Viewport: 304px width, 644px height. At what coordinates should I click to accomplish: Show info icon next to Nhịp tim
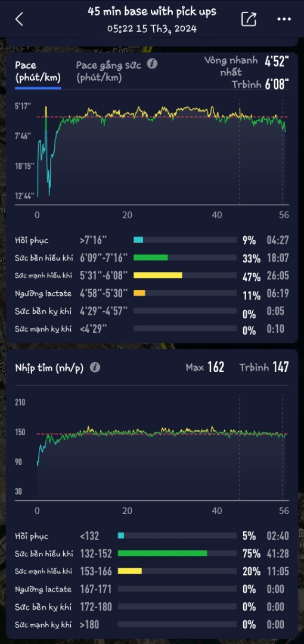coord(95,367)
